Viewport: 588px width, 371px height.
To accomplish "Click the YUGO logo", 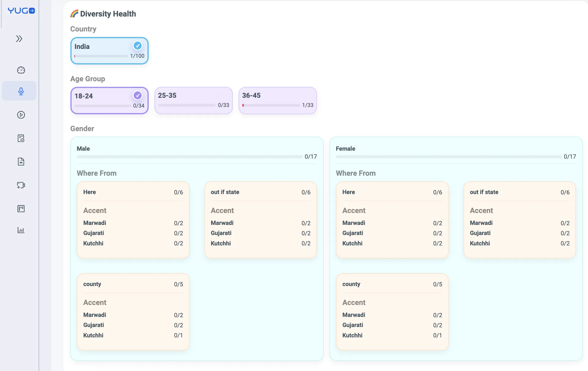I will (21, 11).
